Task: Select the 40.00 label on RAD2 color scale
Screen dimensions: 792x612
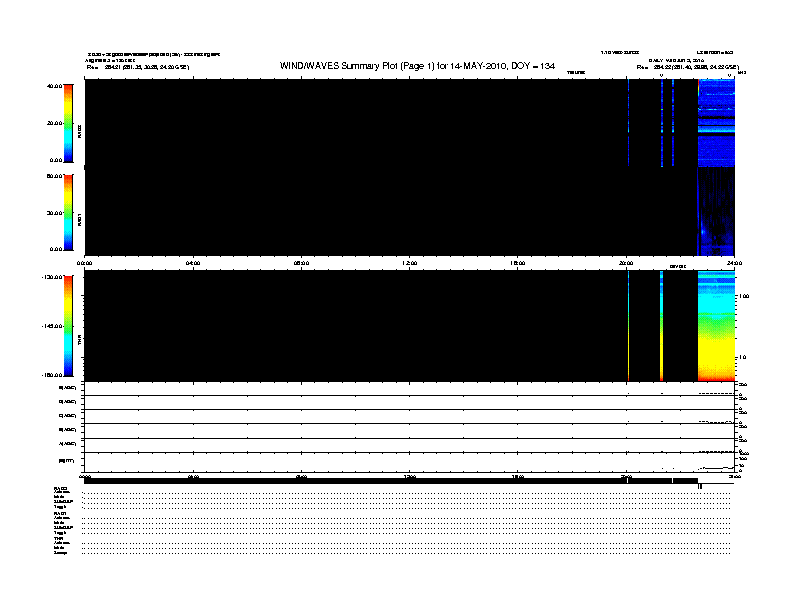Action: click(54, 86)
